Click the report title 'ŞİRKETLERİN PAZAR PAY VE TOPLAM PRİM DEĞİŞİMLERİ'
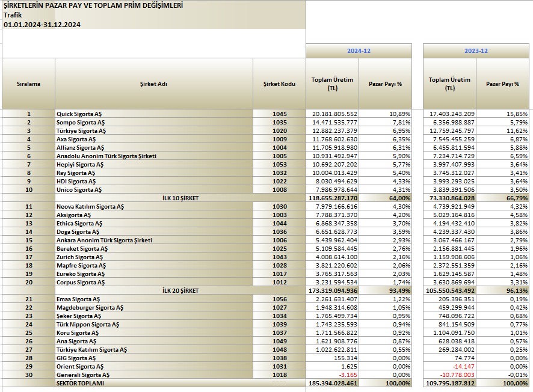The height and width of the screenshot is (392, 533). pyautogui.click(x=93, y=5)
